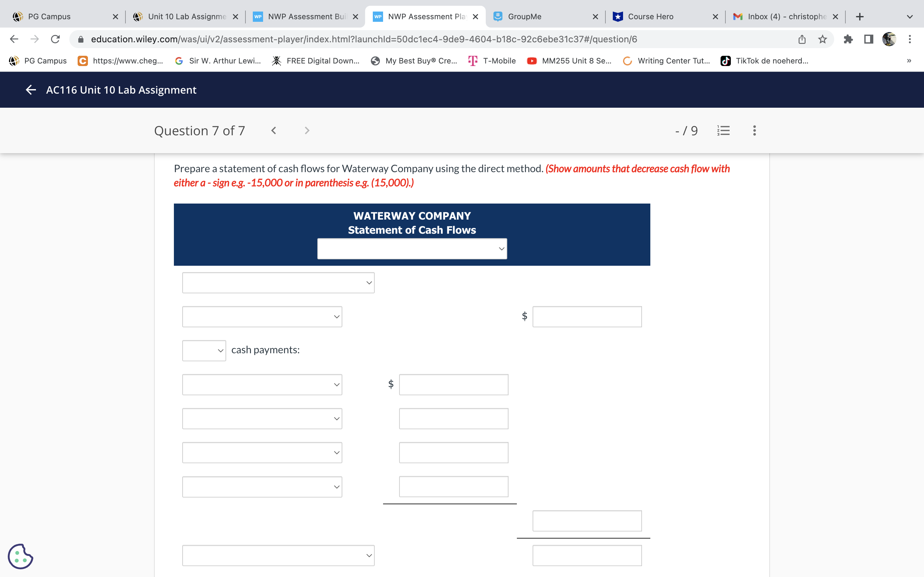Reload the page

pyautogui.click(x=56, y=39)
